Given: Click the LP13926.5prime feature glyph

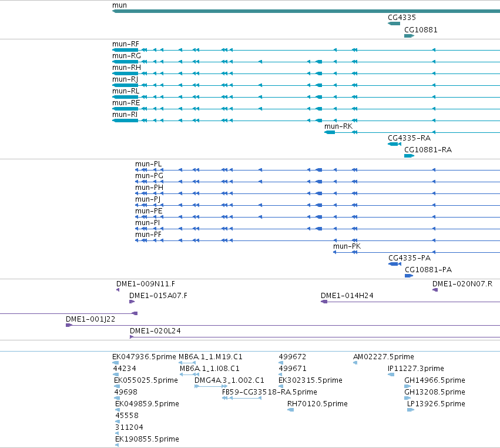Looking at the screenshot, I should point(411,410).
